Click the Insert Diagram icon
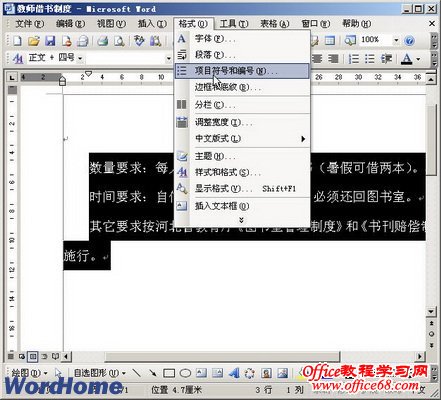 [250, 373]
